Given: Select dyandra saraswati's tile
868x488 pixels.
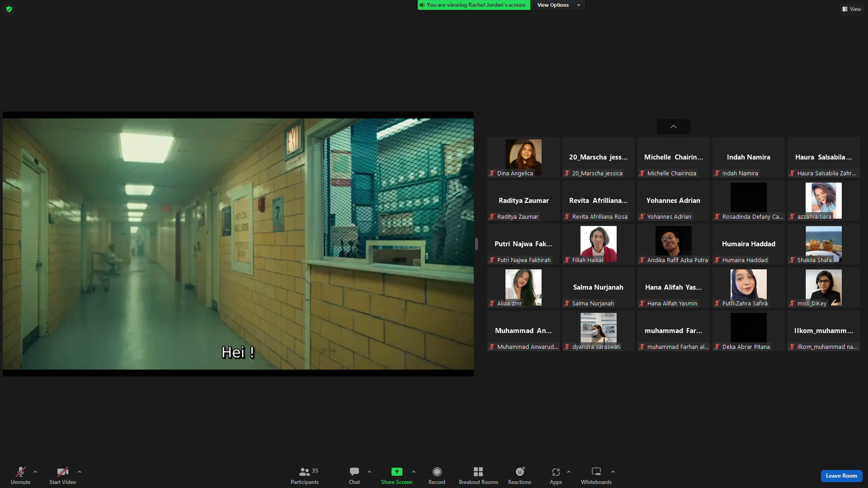Looking at the screenshot, I should pos(599,331).
